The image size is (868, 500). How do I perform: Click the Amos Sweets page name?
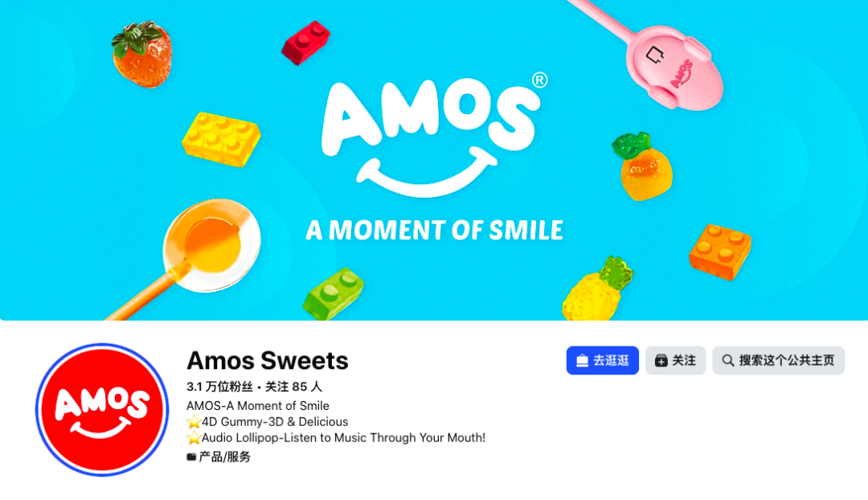268,360
